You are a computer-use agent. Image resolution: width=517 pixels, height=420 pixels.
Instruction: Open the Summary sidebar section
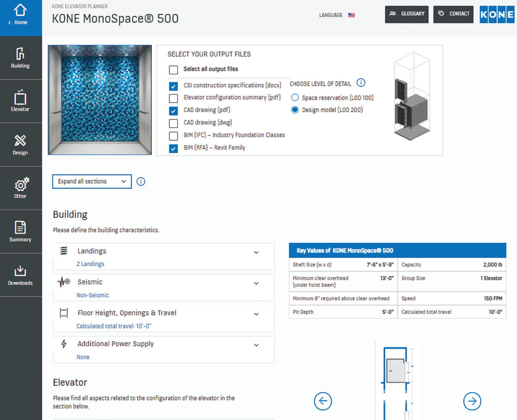(x=20, y=231)
